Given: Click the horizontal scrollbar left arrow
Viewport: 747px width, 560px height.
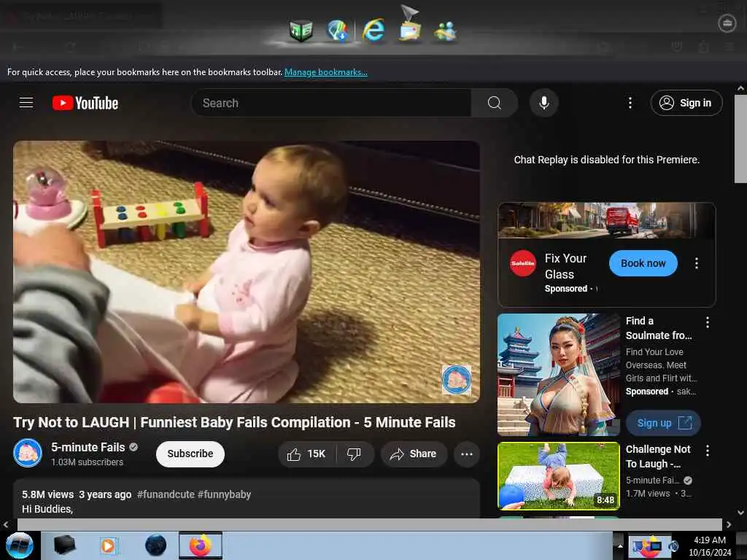Looking at the screenshot, I should 6,524.
